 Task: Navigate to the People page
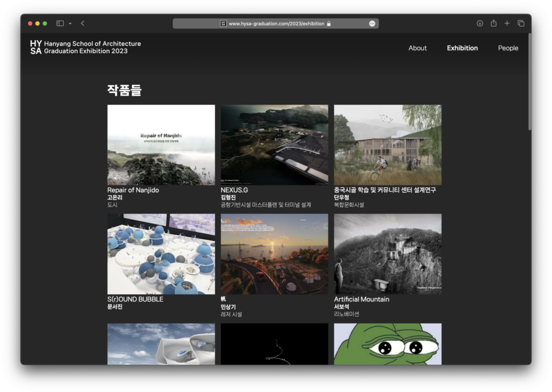(508, 48)
